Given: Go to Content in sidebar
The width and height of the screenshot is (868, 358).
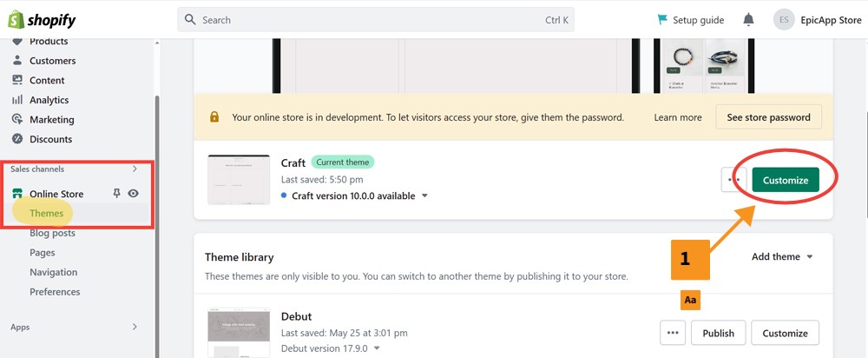Looking at the screenshot, I should (x=47, y=80).
